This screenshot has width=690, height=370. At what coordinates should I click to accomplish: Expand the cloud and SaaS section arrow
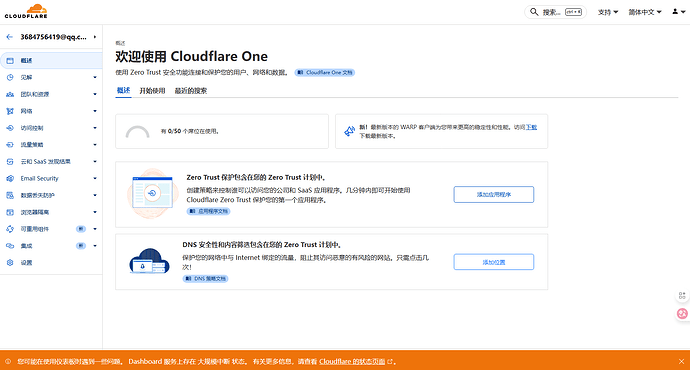[x=95, y=161]
